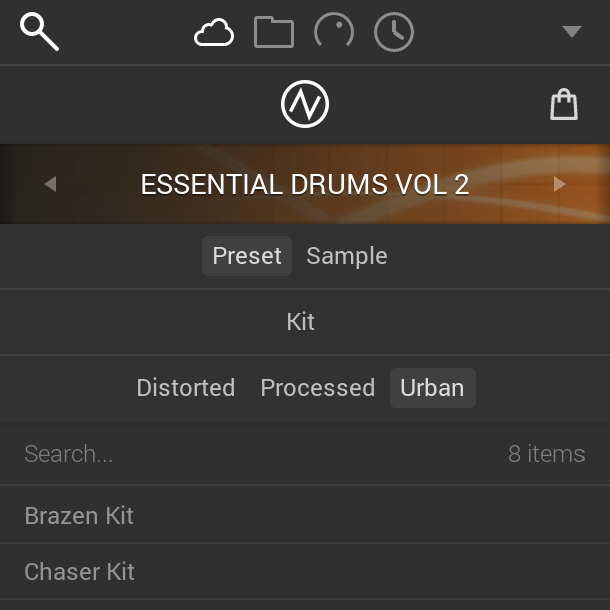Click the circular waveform brand logo
The width and height of the screenshot is (610, 610).
click(x=305, y=104)
